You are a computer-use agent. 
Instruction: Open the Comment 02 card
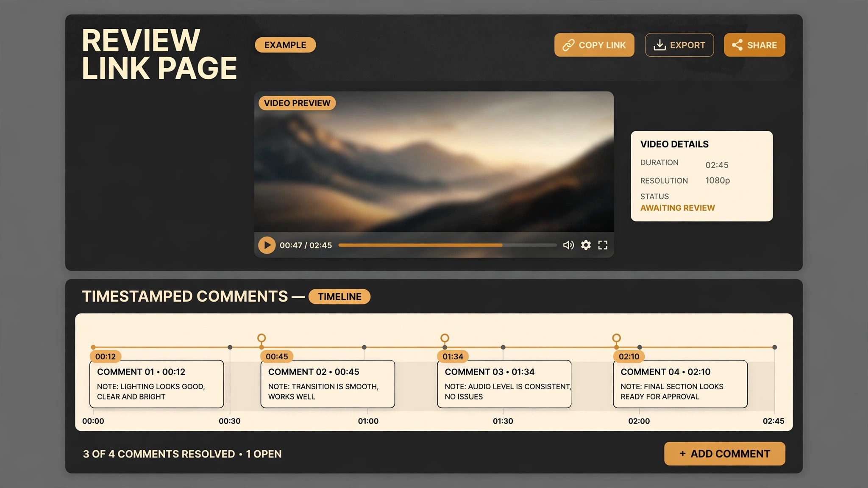(x=328, y=384)
